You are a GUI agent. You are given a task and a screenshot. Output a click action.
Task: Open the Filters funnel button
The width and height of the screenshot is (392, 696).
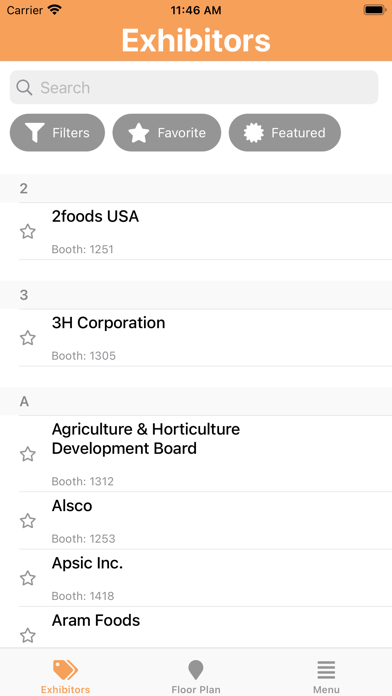point(57,133)
